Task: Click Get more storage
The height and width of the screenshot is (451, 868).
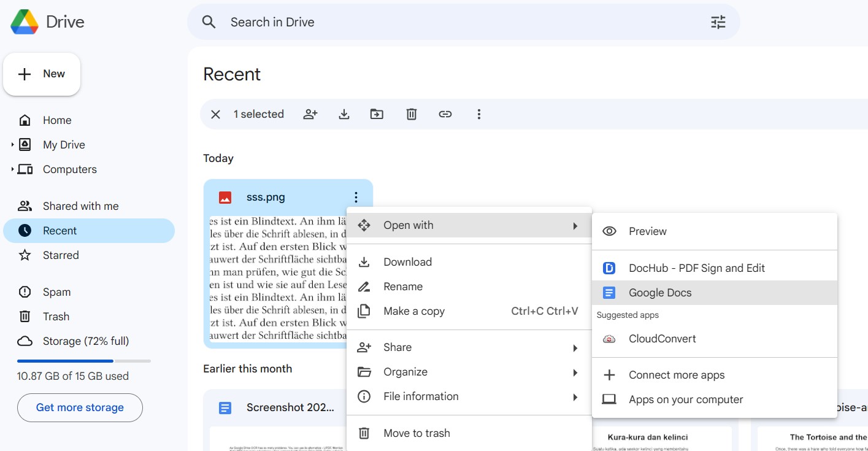Action: (79, 407)
